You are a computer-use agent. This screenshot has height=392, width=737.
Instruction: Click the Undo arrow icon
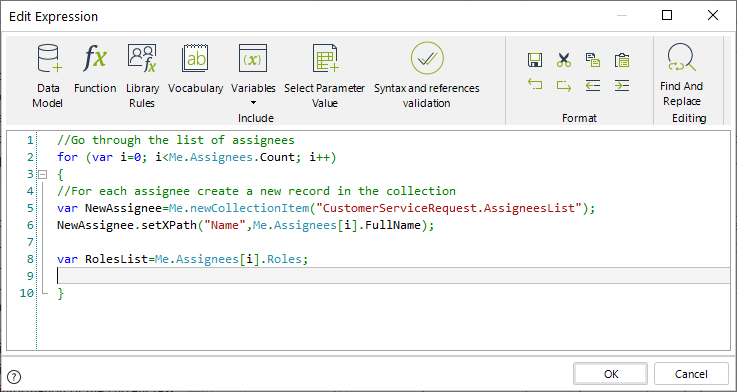coord(535,85)
